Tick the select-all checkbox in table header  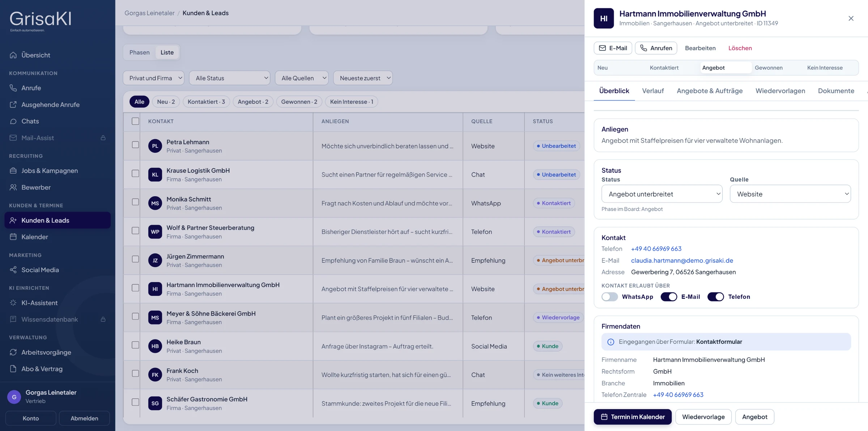(135, 121)
